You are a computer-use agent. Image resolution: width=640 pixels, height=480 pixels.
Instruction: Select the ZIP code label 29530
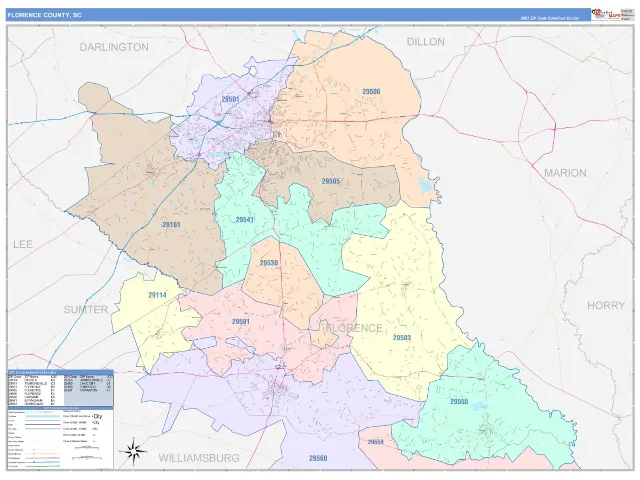(269, 262)
